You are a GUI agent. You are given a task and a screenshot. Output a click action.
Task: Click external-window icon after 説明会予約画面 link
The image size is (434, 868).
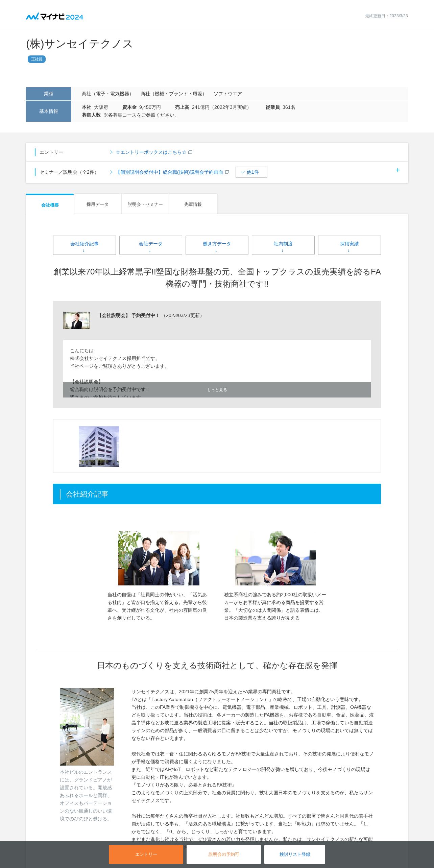click(227, 172)
